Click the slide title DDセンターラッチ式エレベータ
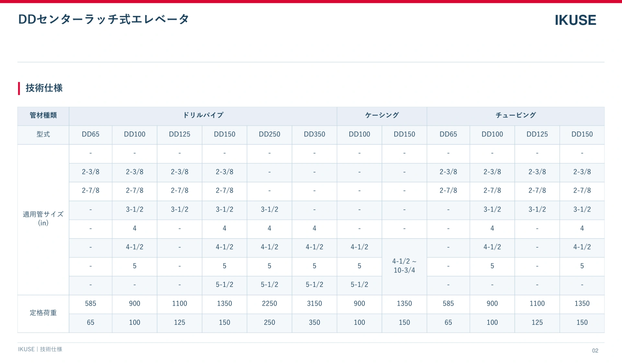This screenshot has height=364, width=622. (x=104, y=19)
